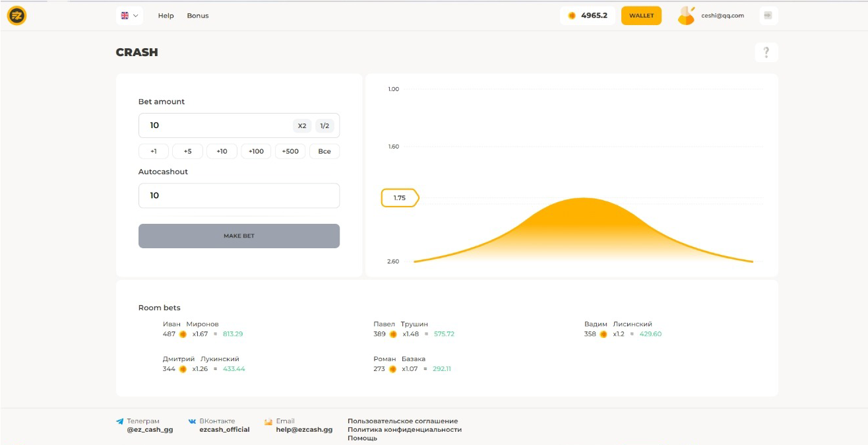This screenshot has height=445, width=868.
Task: Open the Bonus menu item
Action: [197, 16]
